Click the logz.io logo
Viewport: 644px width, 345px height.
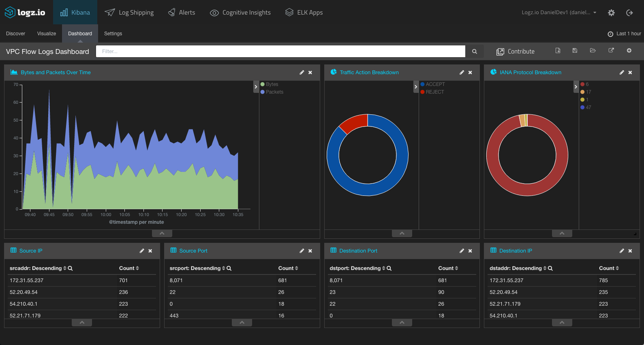point(25,12)
